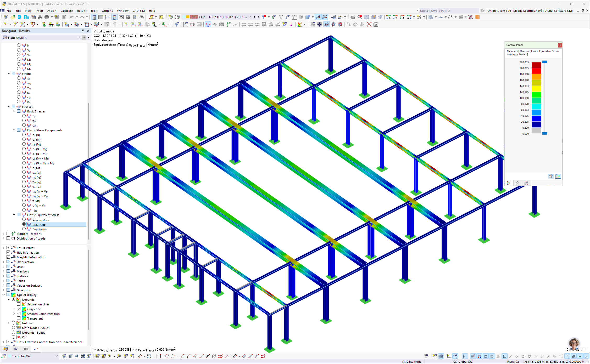Enable the Transparent display checkbox
The width and height of the screenshot is (590, 364).
pos(19,318)
